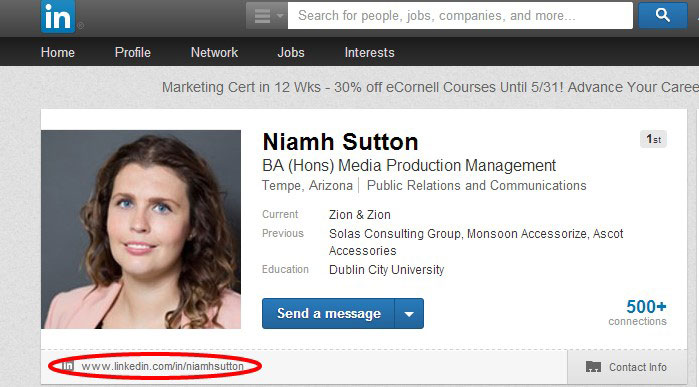Open the Profile menu item
The width and height of the screenshot is (699, 387).
coord(133,52)
